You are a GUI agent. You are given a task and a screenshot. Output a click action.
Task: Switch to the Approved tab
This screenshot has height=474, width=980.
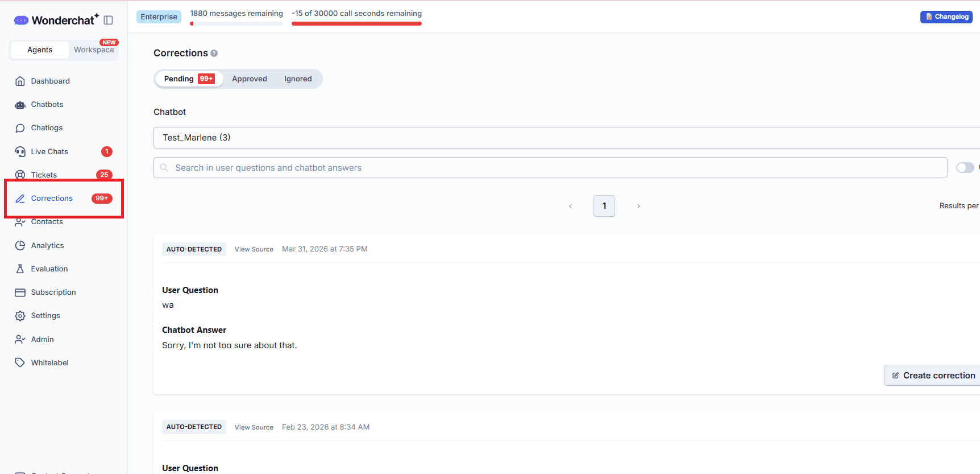[x=250, y=79]
